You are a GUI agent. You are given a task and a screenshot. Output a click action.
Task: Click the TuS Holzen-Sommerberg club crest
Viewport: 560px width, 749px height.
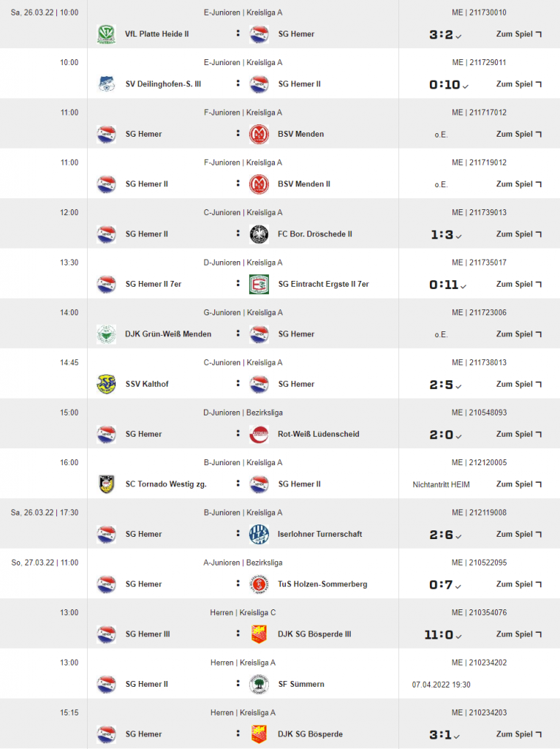point(259,584)
